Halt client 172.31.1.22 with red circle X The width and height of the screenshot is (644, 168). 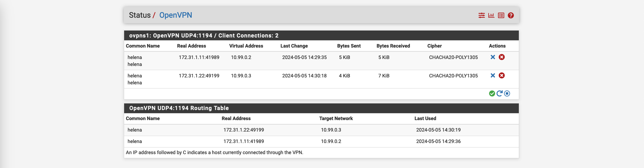(501, 75)
